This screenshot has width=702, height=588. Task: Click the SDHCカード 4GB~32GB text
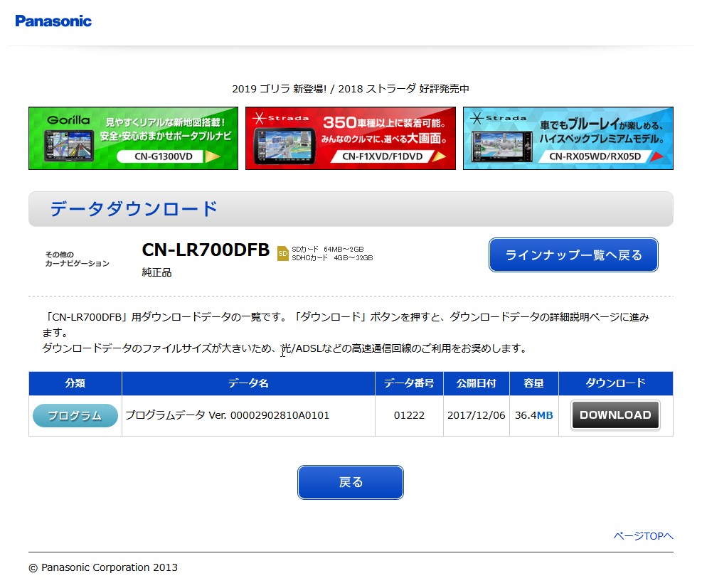pyautogui.click(x=332, y=258)
